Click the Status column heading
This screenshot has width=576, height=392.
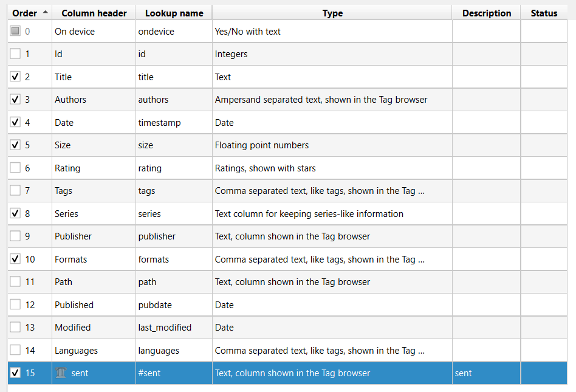[x=544, y=13]
